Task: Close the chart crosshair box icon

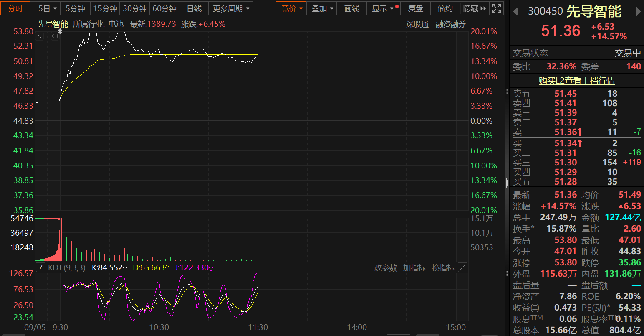Action: (x=40, y=36)
